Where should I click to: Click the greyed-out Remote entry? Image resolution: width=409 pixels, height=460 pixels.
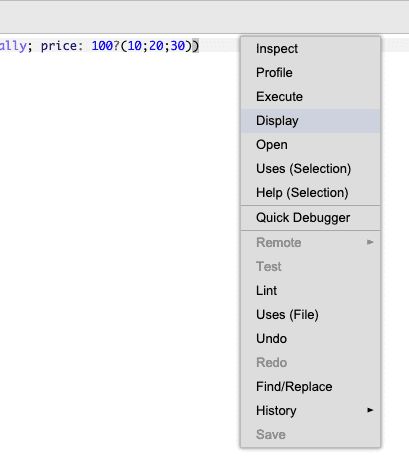point(310,243)
